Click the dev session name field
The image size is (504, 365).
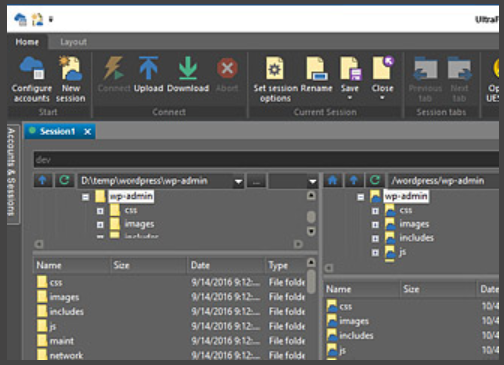(266, 159)
